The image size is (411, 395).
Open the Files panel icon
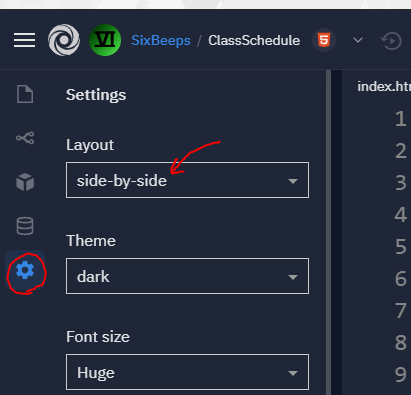tap(25, 94)
